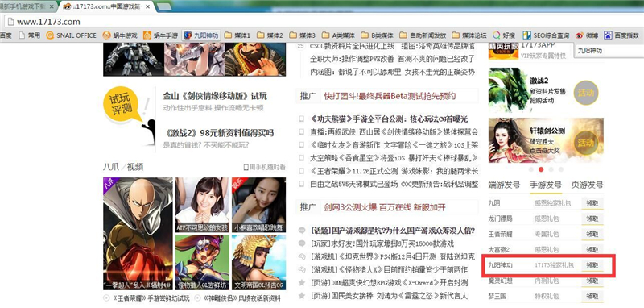Click 领取 button for 龙门镖局
This screenshot has height=308, width=644.
coord(592,219)
